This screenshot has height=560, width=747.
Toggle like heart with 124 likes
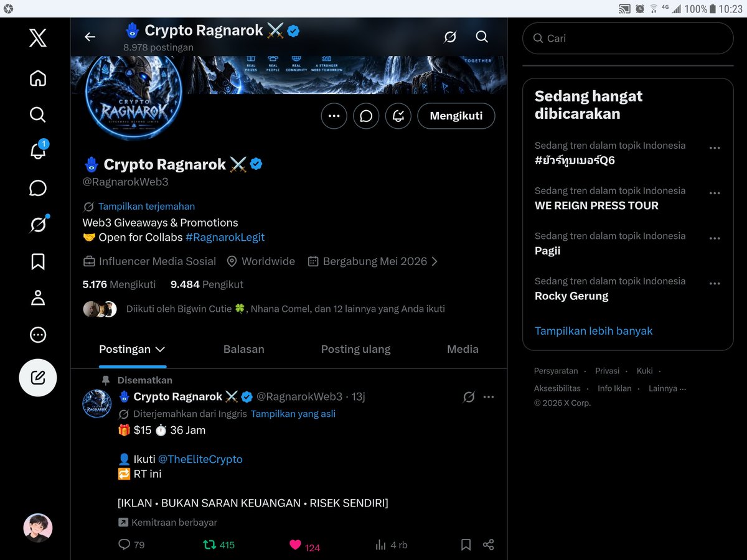pos(304,546)
